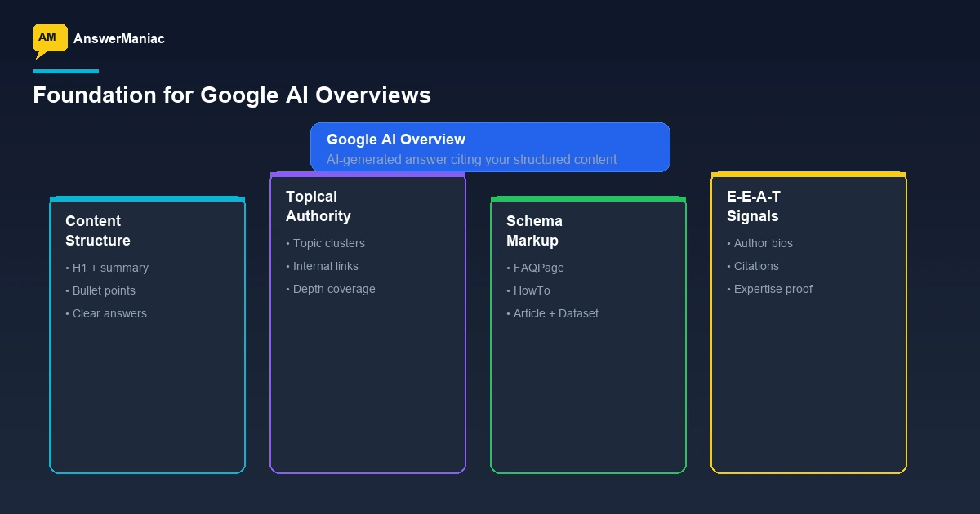Viewport: 980px width, 514px height.
Task: Click the blue Google AI Overview banner
Action: click(x=490, y=147)
